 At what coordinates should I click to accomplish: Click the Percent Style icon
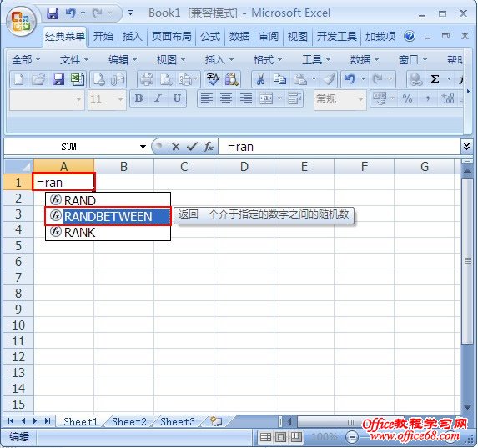click(407, 98)
